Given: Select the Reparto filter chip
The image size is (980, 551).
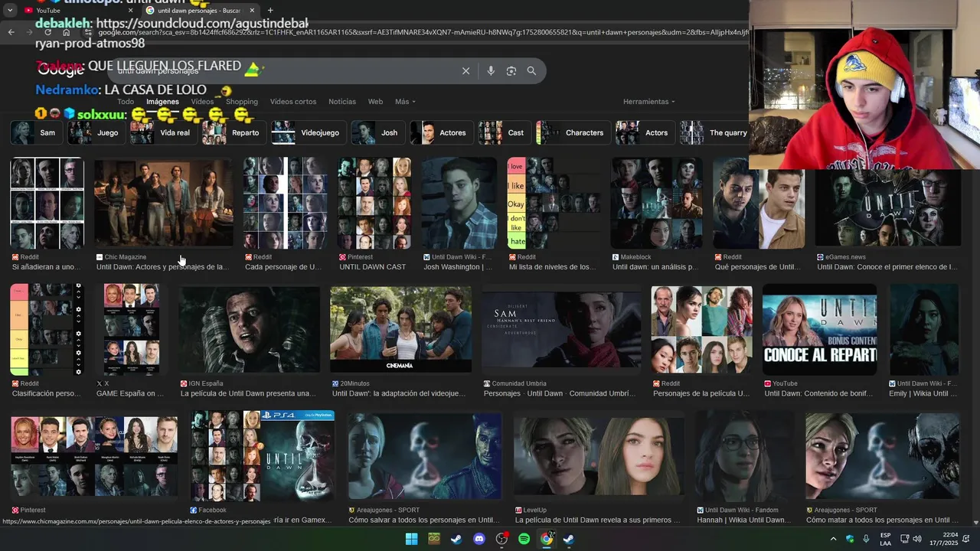Looking at the screenshot, I should (x=234, y=132).
